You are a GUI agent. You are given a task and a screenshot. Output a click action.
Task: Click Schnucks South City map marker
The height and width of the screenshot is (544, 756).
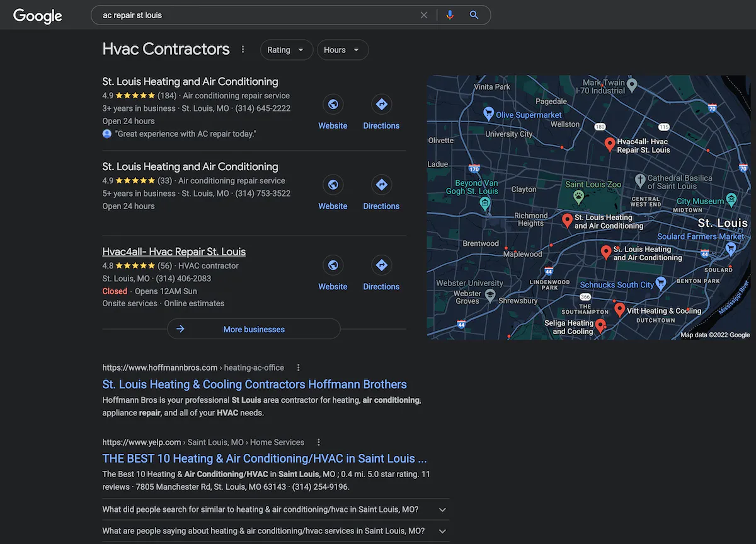pos(661,284)
